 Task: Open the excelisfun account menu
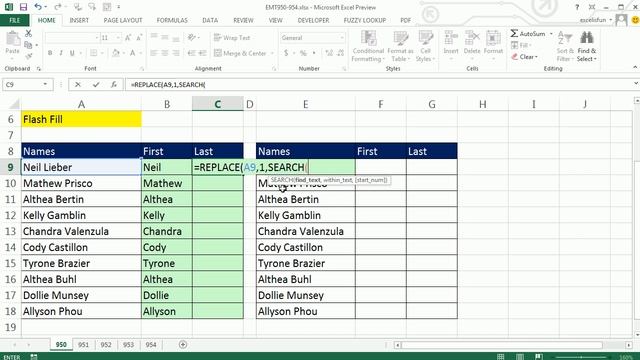596,20
